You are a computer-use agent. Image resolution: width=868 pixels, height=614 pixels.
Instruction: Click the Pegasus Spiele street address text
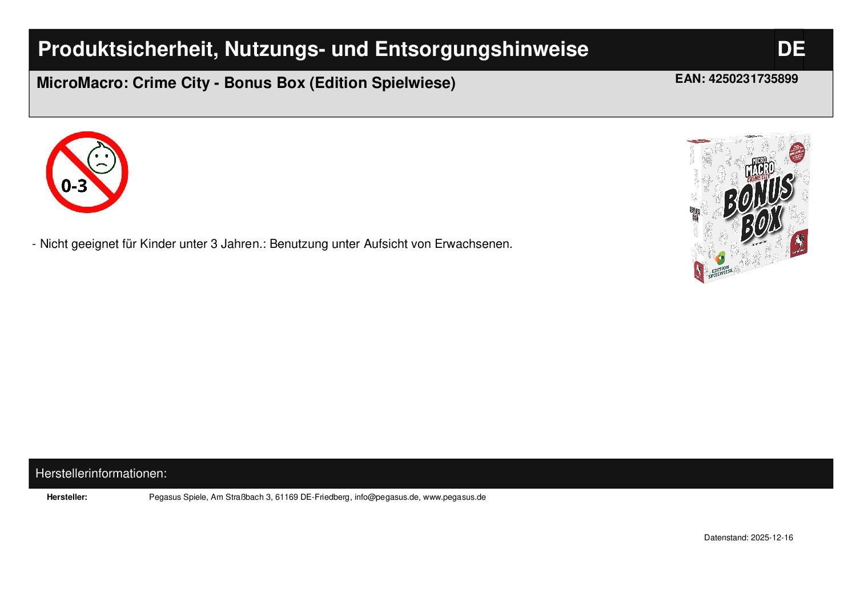[x=249, y=497]
